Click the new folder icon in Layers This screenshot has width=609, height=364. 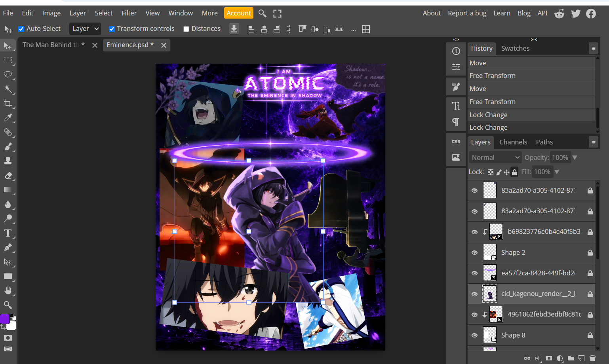571,358
